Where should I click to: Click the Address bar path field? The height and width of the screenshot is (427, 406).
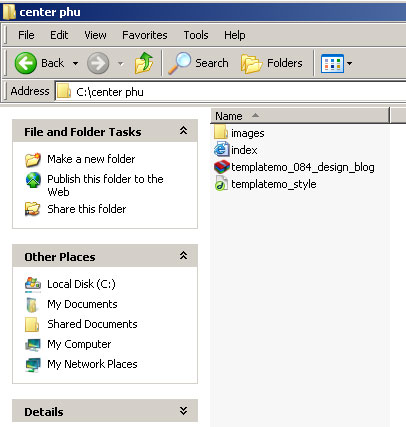(230, 92)
